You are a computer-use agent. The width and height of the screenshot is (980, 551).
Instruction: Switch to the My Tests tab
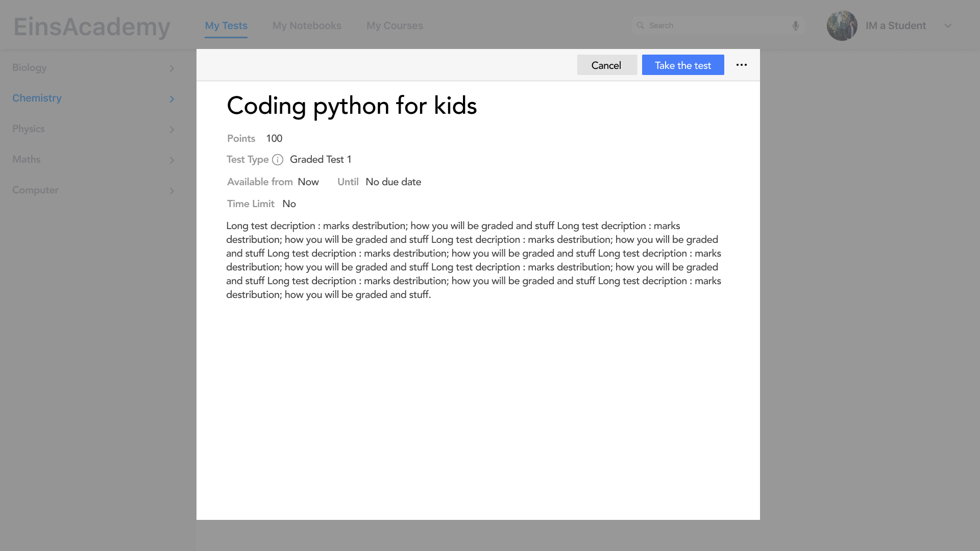[226, 26]
